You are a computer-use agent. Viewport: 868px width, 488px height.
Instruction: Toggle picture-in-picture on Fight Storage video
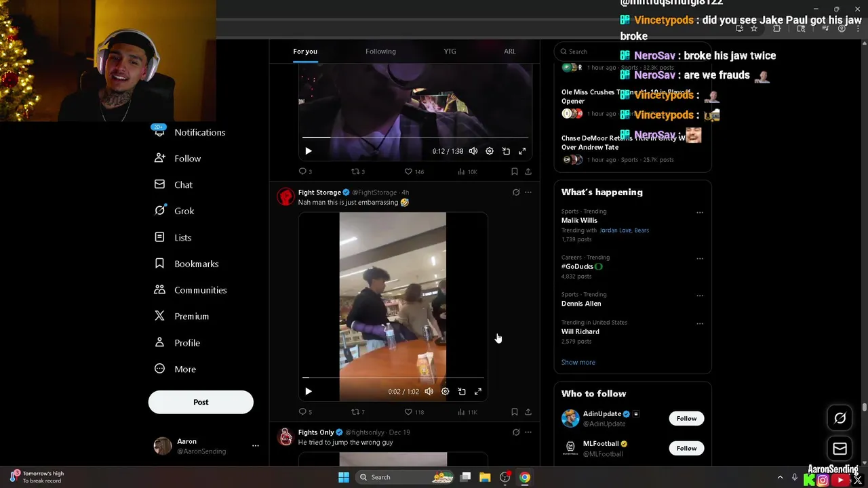tap(462, 392)
